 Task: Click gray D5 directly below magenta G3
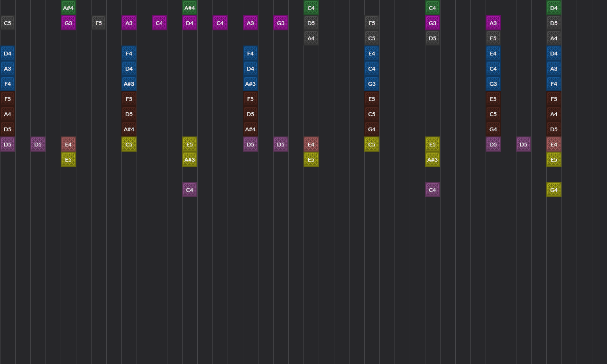432,38
